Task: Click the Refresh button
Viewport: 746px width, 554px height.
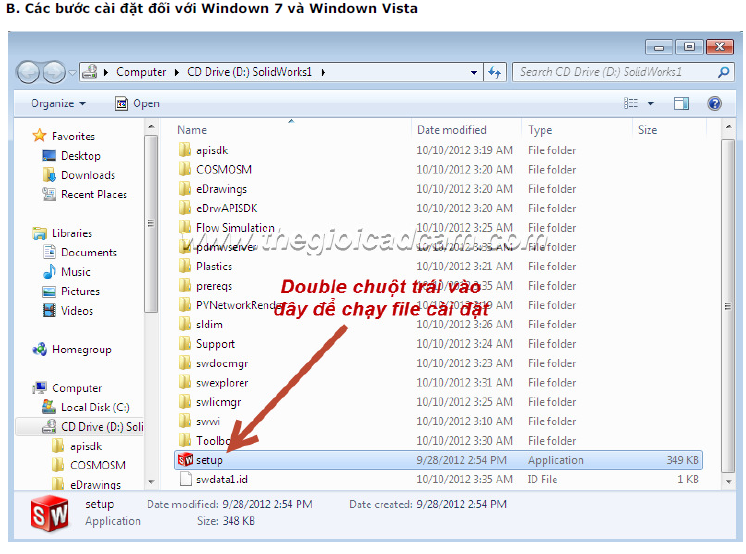Action: [495, 72]
